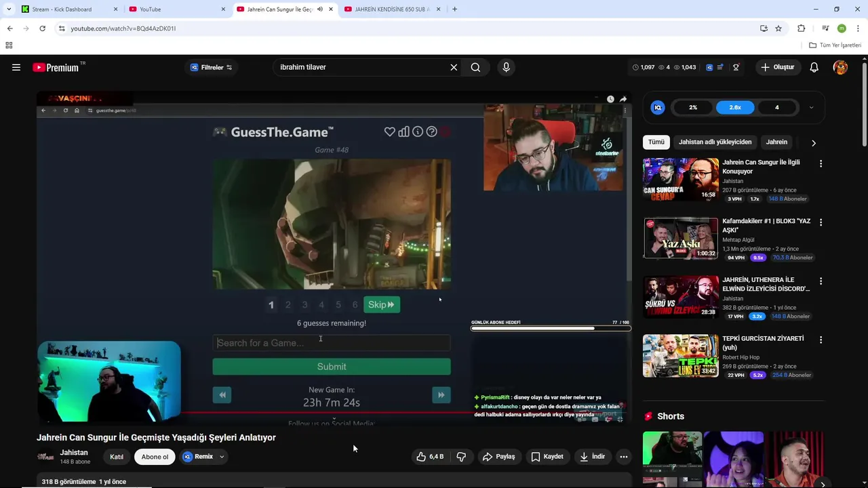Open Chrome three-dot menu
868x488 pixels.
coord(859,28)
